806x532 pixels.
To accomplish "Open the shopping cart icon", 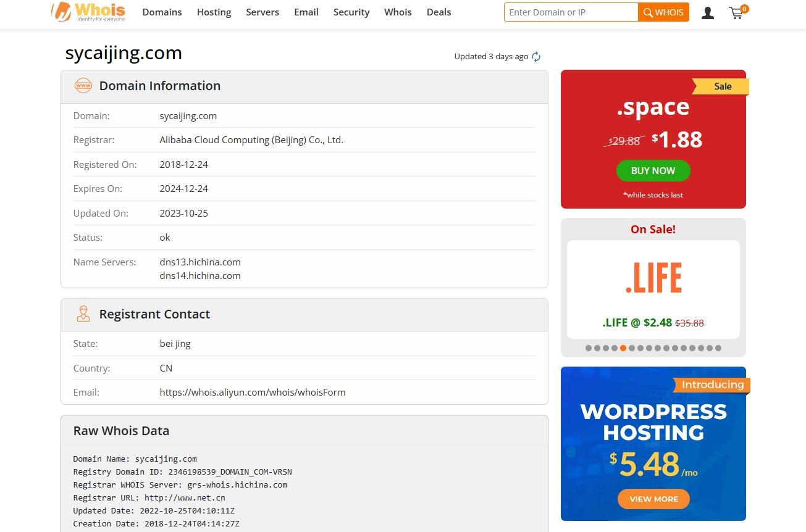I will 738,12.
